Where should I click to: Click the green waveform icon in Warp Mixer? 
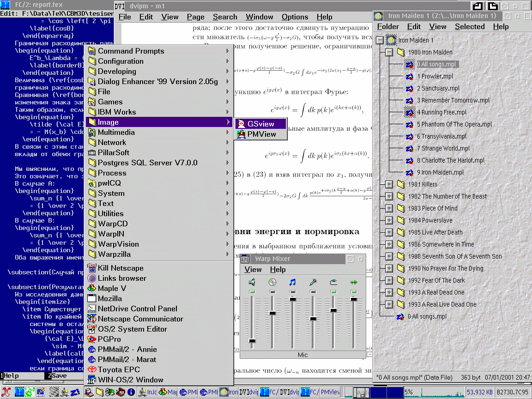click(354, 282)
